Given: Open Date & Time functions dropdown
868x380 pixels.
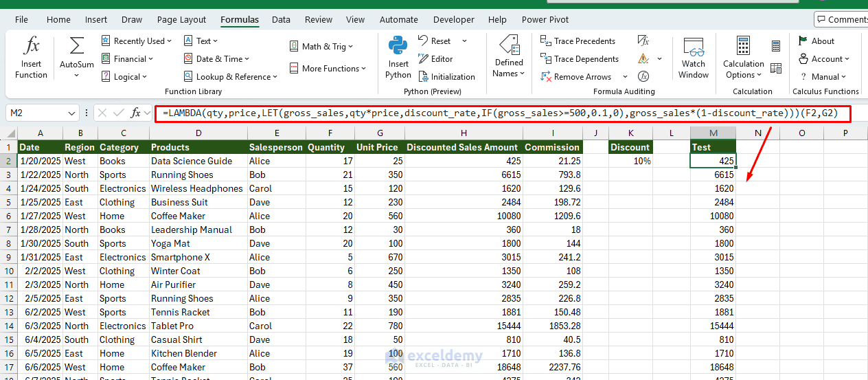Looking at the screenshot, I should [216, 59].
